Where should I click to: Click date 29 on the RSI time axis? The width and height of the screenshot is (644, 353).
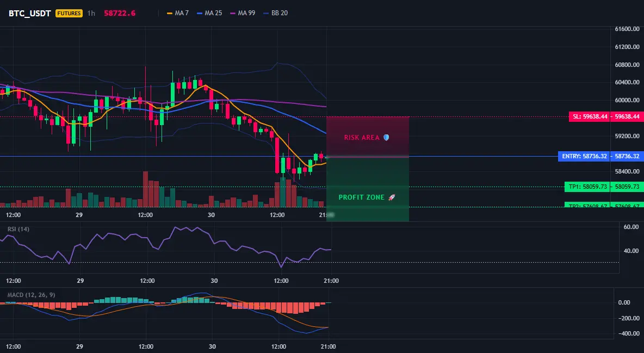pyautogui.click(x=80, y=281)
